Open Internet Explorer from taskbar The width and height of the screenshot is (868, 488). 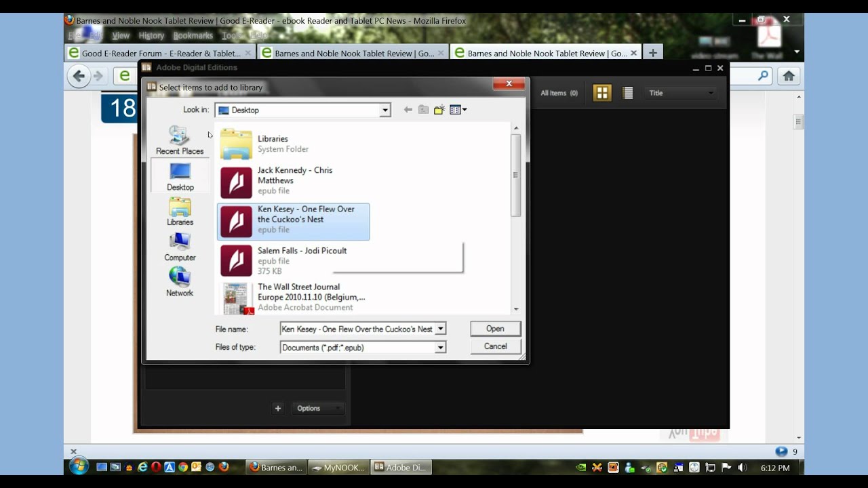click(142, 467)
